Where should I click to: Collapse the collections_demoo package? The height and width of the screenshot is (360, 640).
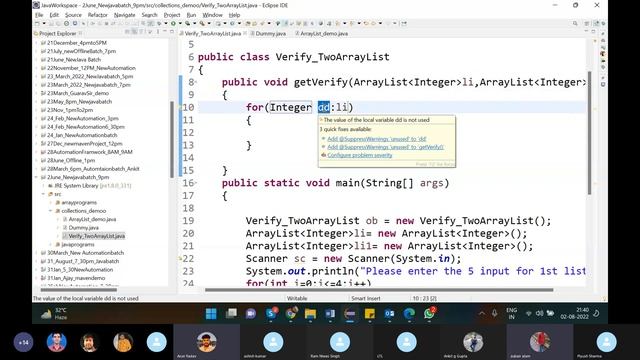51,211
